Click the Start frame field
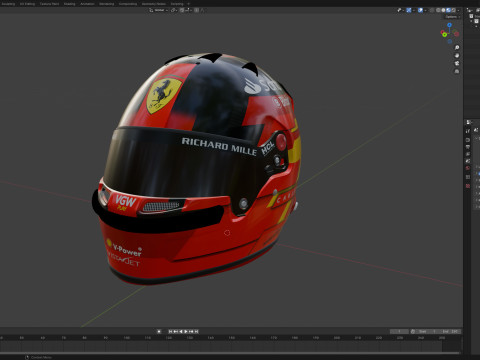480x360 pixels. pos(427,332)
